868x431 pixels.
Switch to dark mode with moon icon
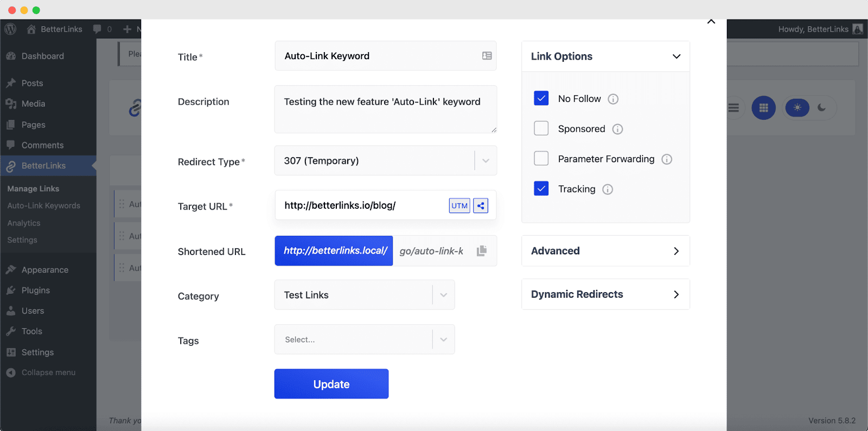click(x=822, y=108)
